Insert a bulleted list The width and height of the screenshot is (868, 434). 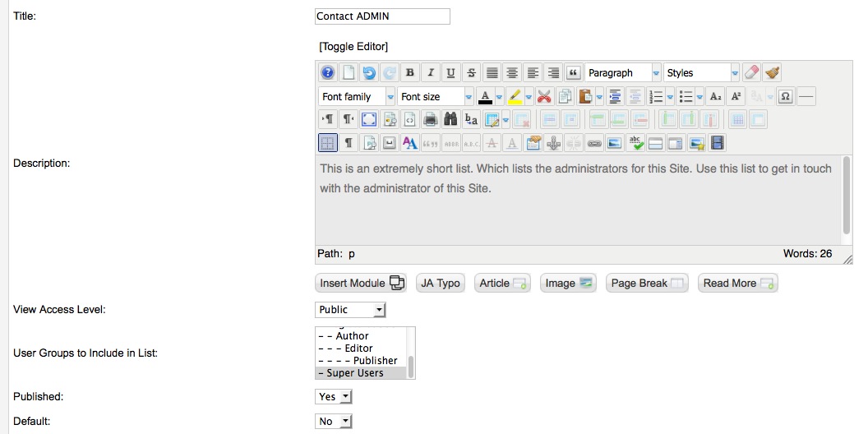686,97
